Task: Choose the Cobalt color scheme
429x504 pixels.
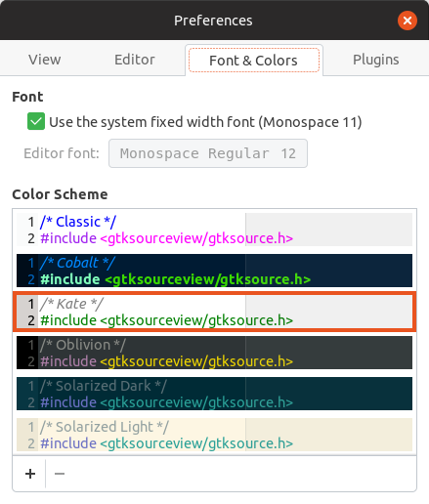Action: point(214,271)
